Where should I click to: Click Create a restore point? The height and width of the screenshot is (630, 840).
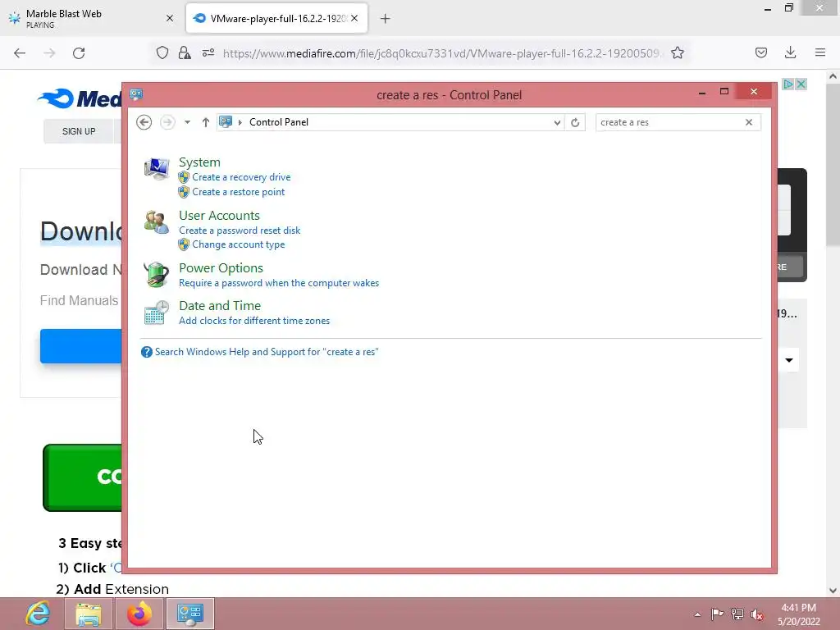tap(239, 192)
